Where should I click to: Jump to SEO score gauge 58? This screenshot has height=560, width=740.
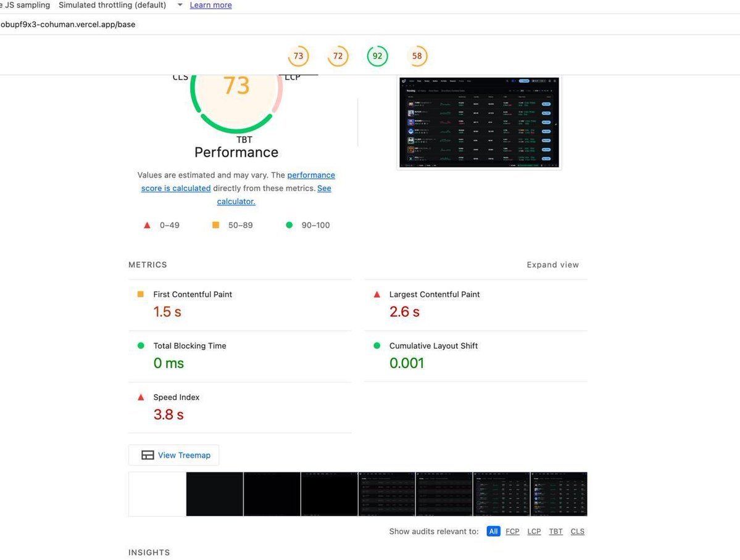pos(417,56)
